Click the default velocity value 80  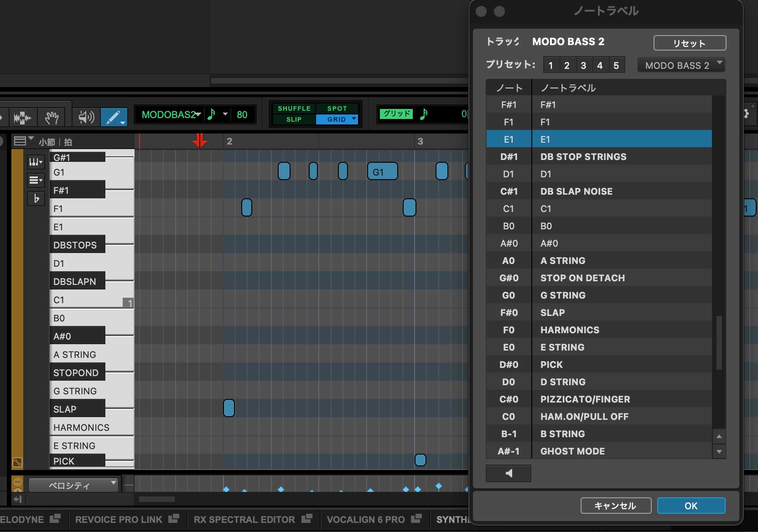pos(242,114)
